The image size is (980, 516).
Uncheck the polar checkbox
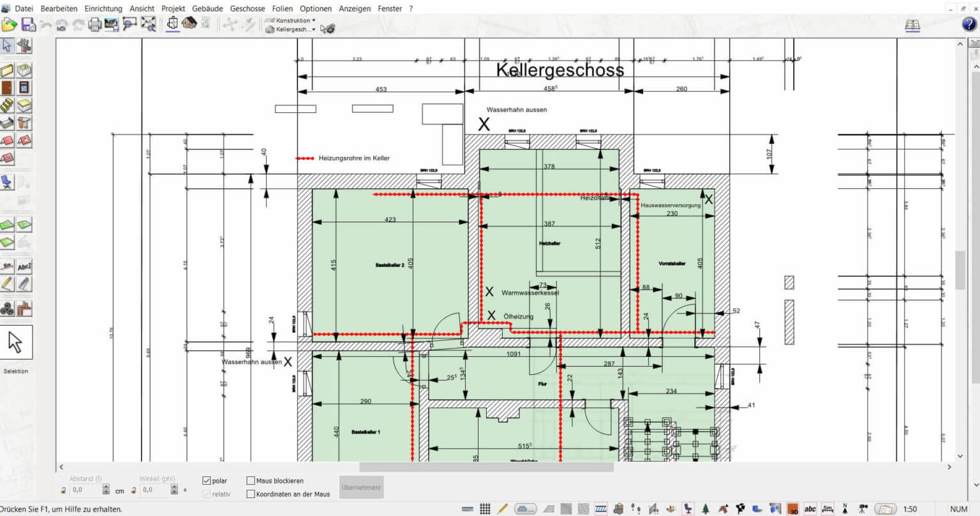pos(207,480)
